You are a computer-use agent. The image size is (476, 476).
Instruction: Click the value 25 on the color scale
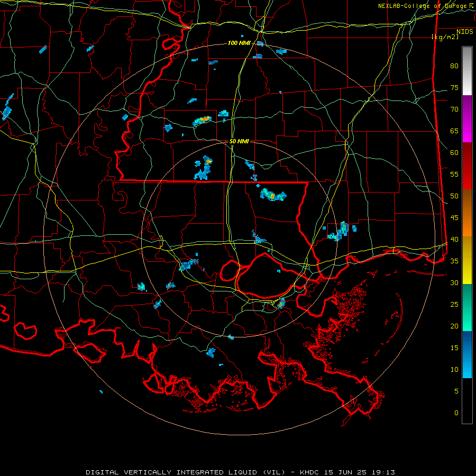pos(454,305)
